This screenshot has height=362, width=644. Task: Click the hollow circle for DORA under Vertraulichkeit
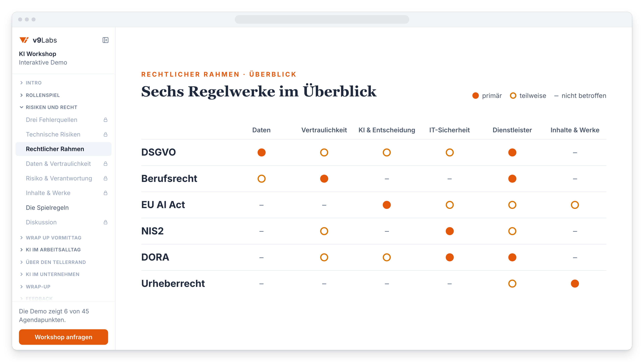(324, 257)
